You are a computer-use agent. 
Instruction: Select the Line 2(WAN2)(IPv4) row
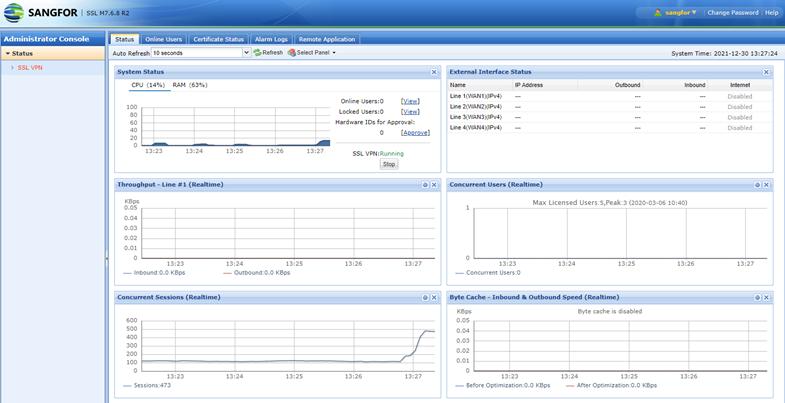610,107
